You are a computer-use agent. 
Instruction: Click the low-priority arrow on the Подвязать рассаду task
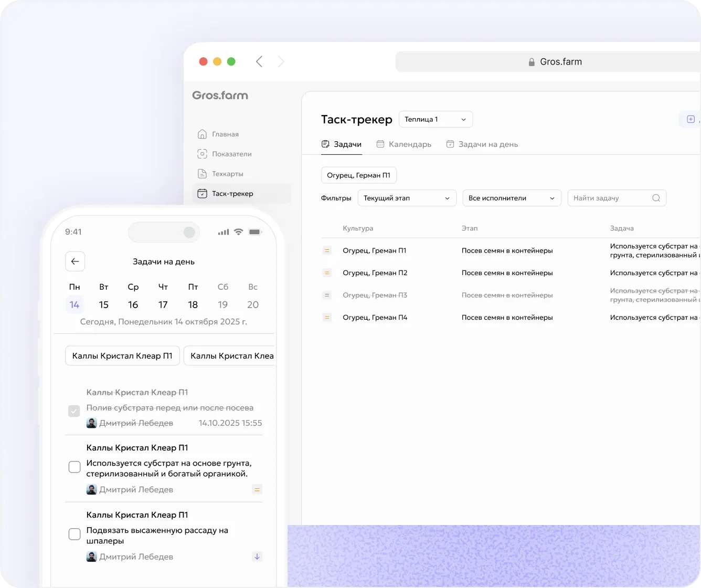click(x=257, y=556)
